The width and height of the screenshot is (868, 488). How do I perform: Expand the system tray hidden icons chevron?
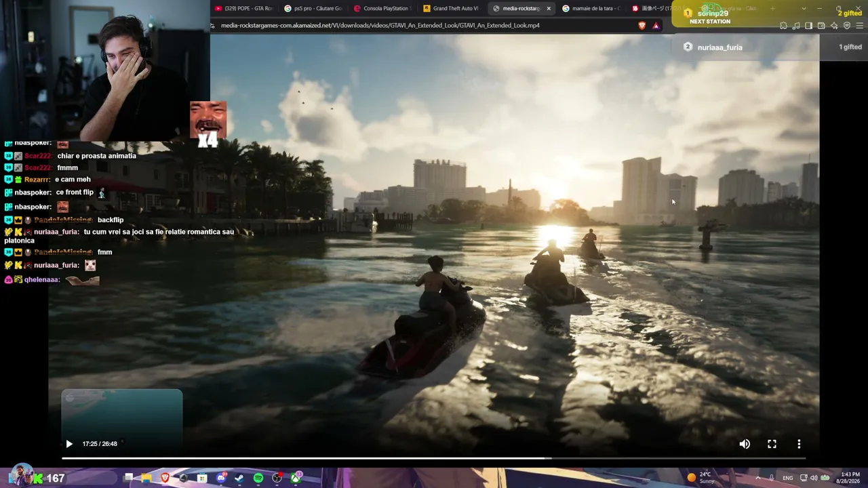point(757,478)
